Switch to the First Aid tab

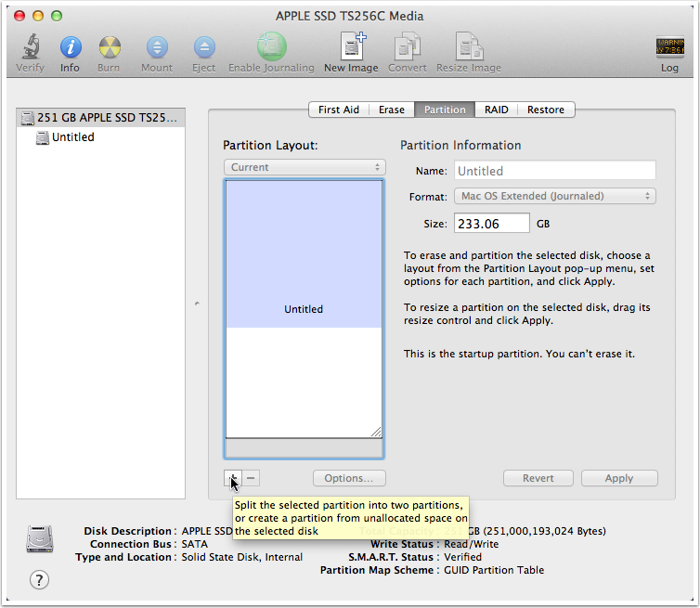coord(338,110)
